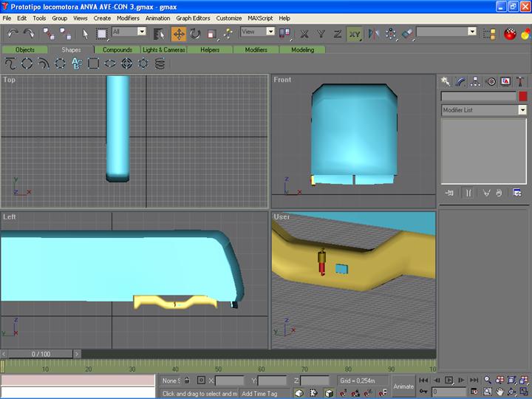Image resolution: width=532 pixels, height=399 pixels.
Task: Toggle the XY axis constraint
Action: [x=355, y=34]
